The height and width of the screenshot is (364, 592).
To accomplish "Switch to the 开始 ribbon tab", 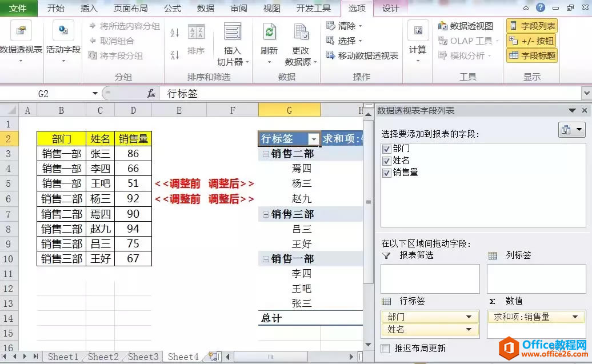I will 55,8.
